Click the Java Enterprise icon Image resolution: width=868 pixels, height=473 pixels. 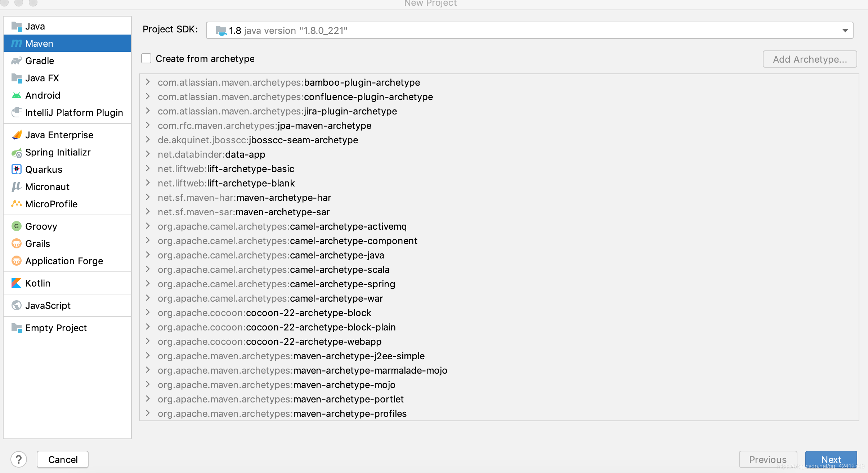(17, 135)
